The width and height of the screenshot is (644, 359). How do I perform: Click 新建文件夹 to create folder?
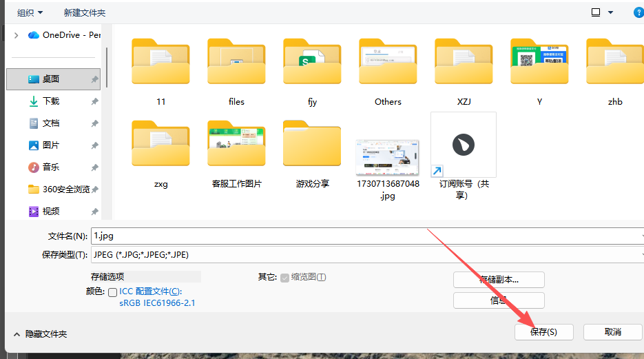pyautogui.click(x=85, y=12)
